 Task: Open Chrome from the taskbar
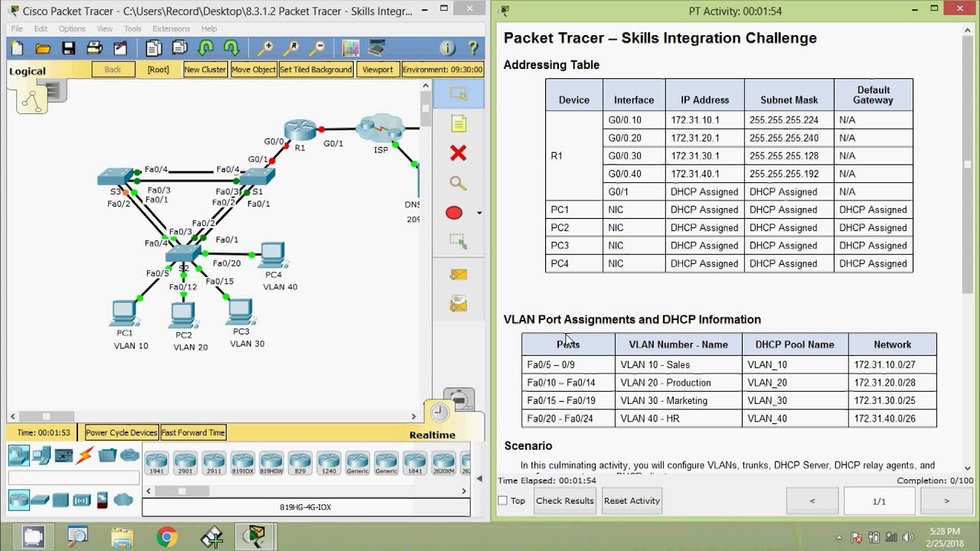[166, 536]
